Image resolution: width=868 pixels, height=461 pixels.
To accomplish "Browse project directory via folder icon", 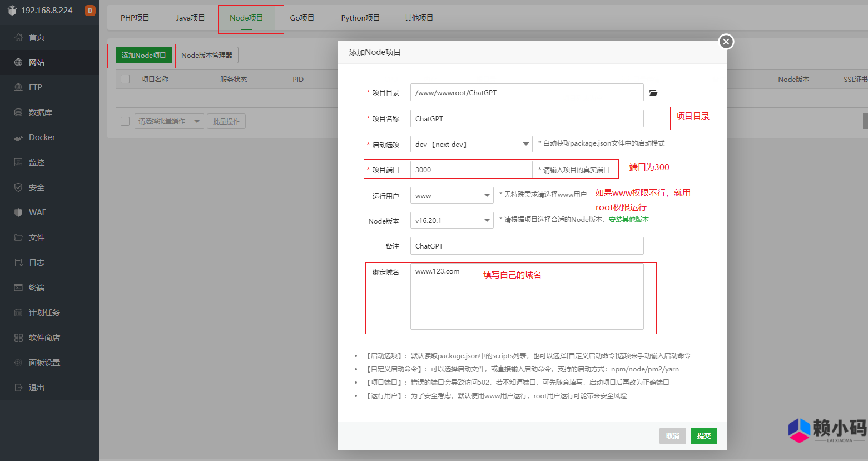I will click(x=653, y=93).
